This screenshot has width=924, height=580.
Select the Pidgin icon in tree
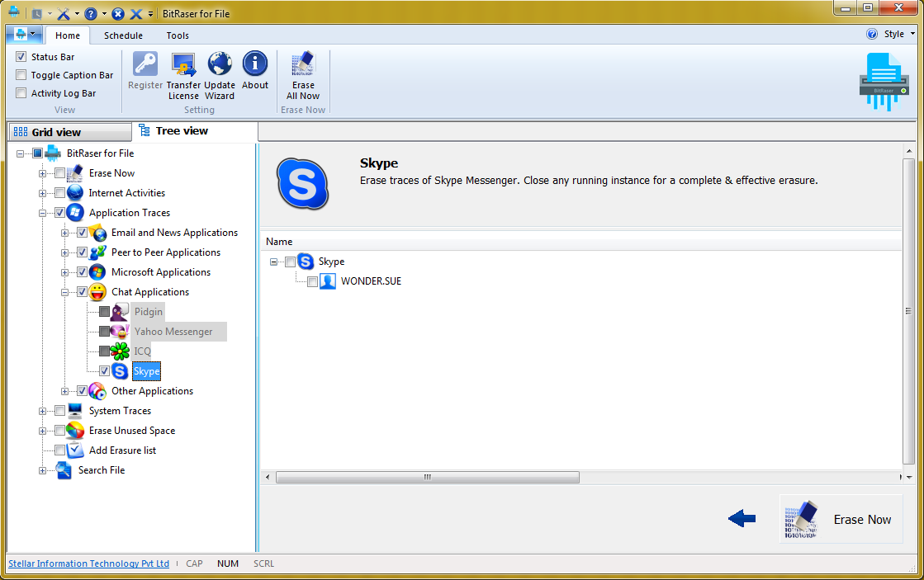[x=120, y=312]
